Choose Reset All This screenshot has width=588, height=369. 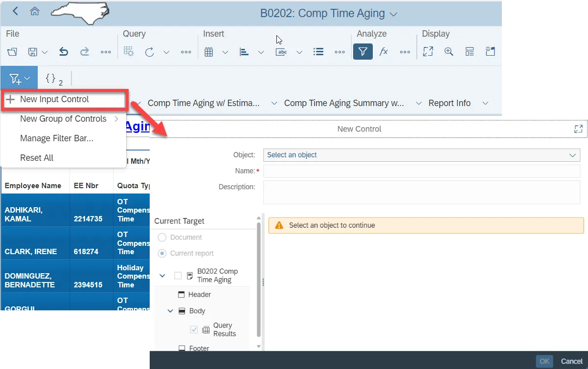[37, 158]
